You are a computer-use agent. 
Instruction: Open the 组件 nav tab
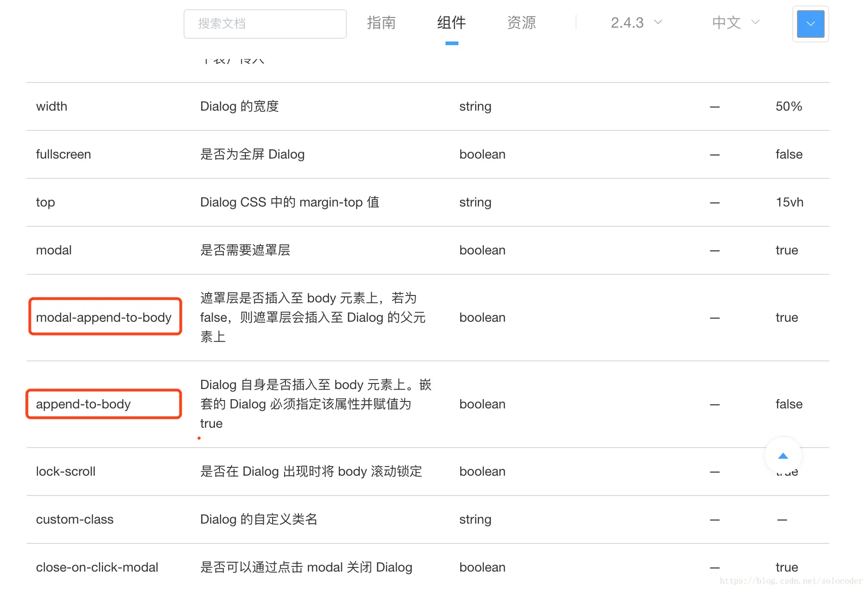pos(452,23)
